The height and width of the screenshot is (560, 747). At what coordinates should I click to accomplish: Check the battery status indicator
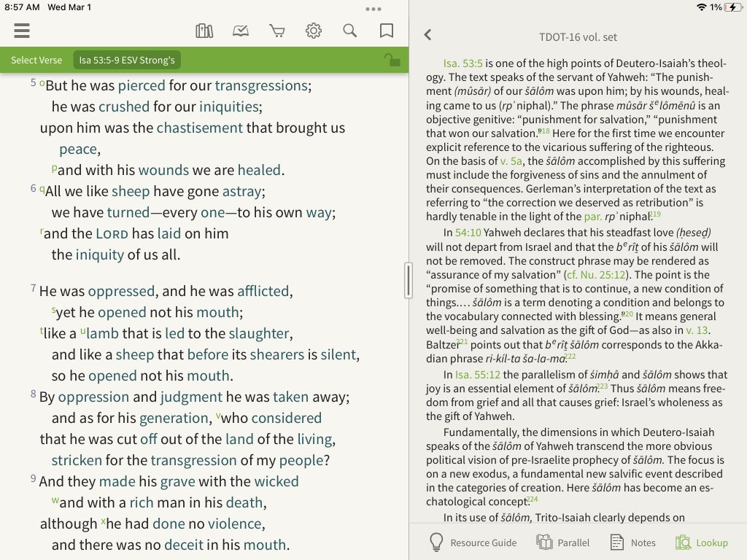click(x=733, y=7)
